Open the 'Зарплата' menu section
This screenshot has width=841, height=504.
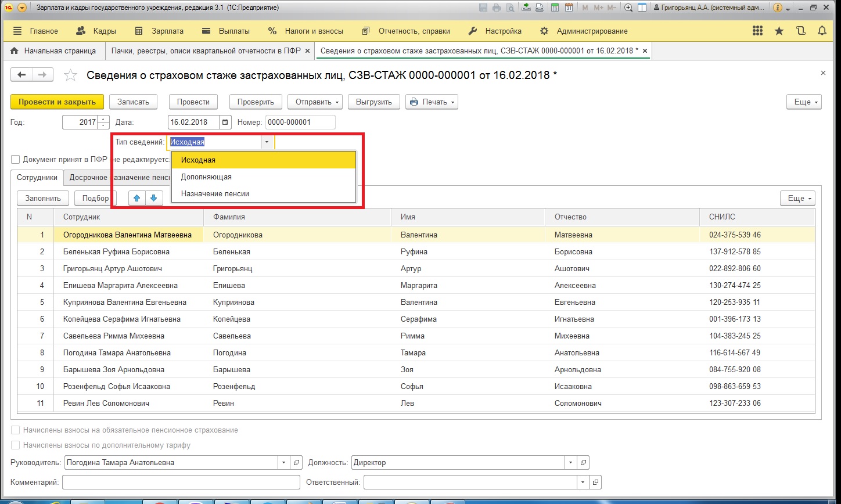(x=159, y=31)
